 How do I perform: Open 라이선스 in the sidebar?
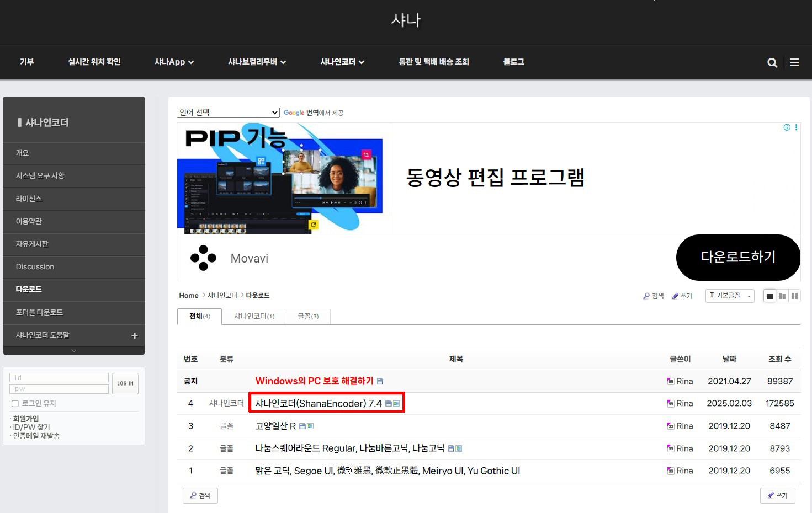[x=74, y=199]
